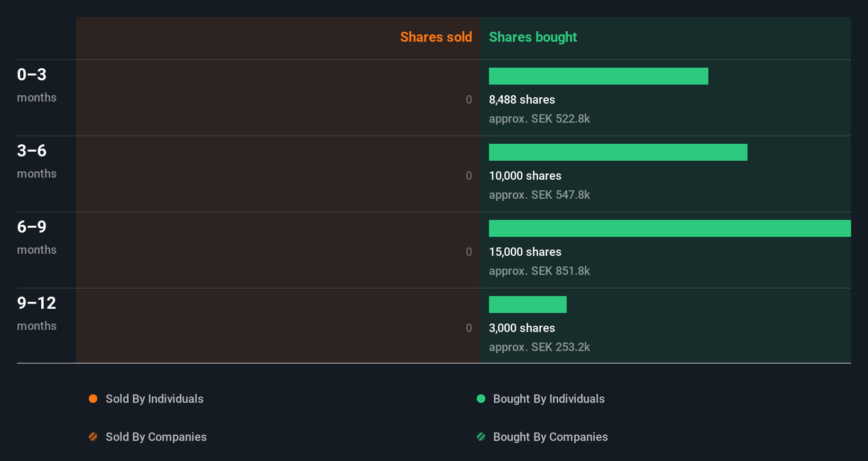Click the 6–9 months row label
This screenshot has width=868, height=461.
pos(36,237)
